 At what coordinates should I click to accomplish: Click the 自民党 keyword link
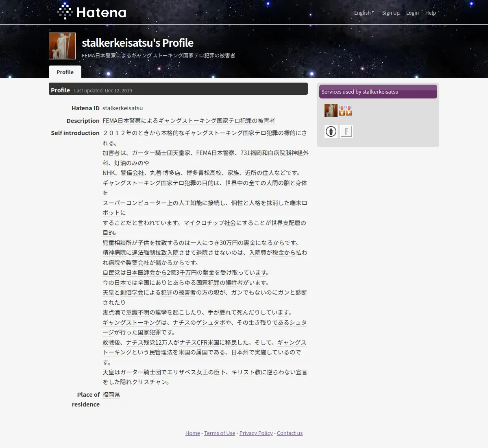[111, 273]
